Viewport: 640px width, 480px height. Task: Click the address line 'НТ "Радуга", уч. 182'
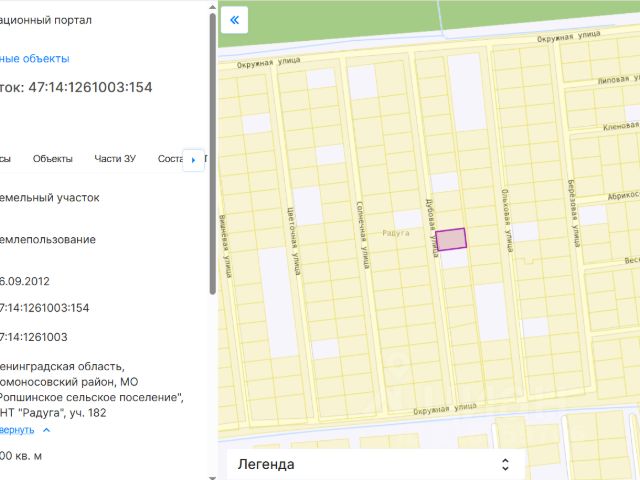[53, 413]
